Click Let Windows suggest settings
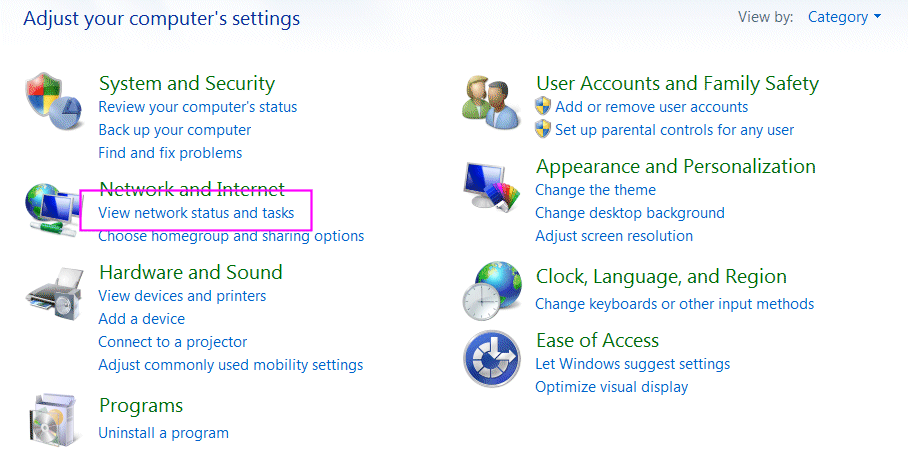This screenshot has height=476, width=908. [x=632, y=364]
